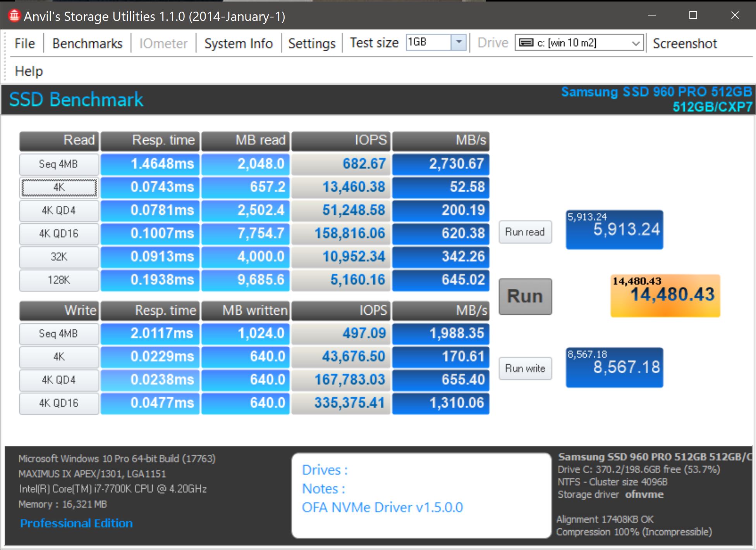Image resolution: width=756 pixels, height=550 pixels.
Task: Open the File menu
Action: pos(25,43)
